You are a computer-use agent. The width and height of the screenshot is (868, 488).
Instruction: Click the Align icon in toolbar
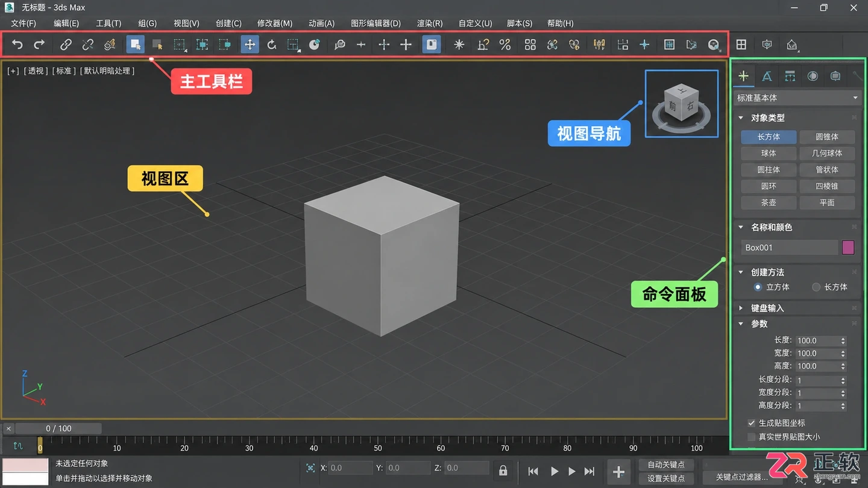623,45
